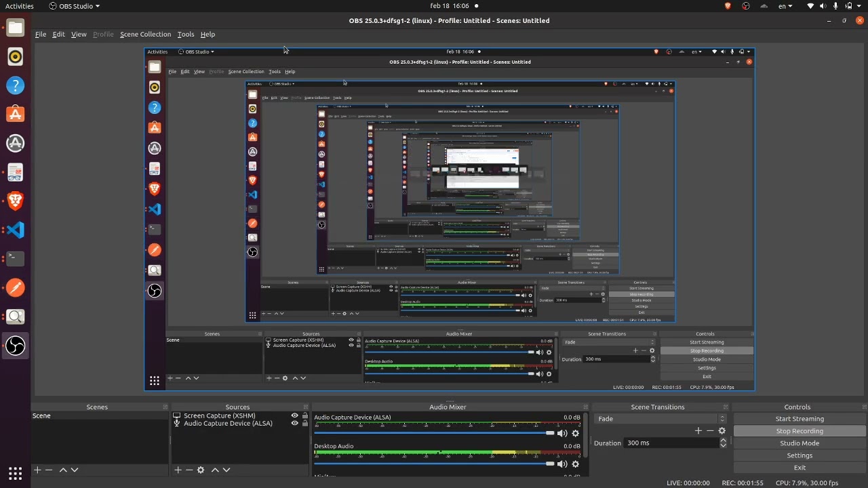Screen dimensions: 868x488
Task: Remove selected source with minus icon
Action: [189, 470]
